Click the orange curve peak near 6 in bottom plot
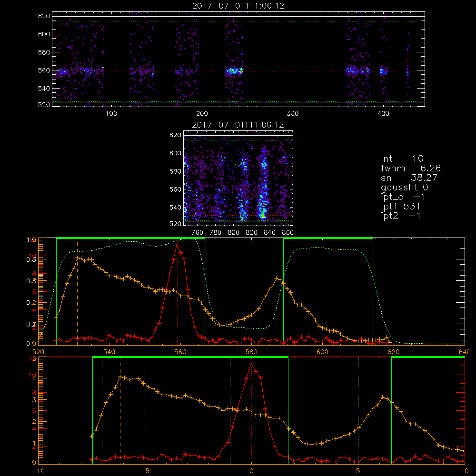The height and width of the screenshot is (476, 476). 383,397
